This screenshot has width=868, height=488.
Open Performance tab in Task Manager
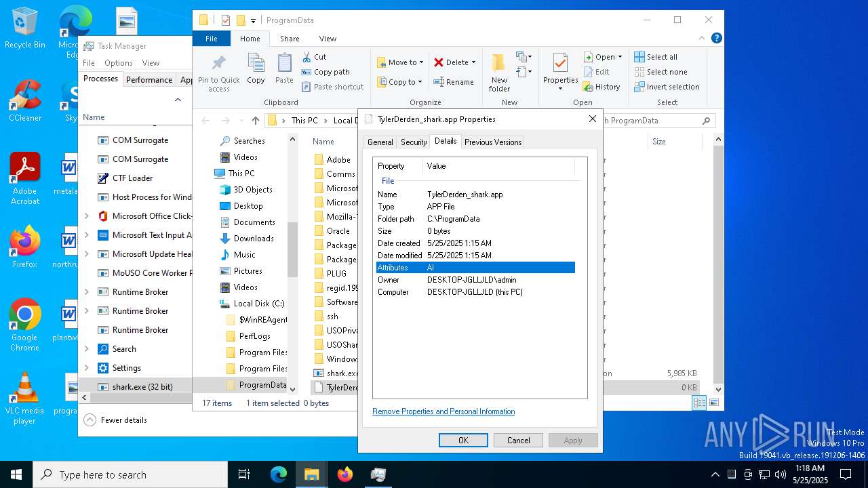click(149, 80)
